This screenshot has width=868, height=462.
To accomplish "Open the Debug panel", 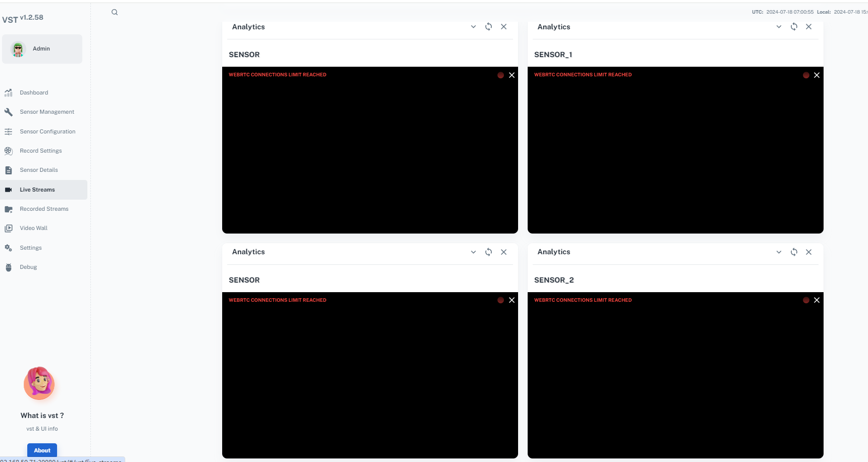I will (28, 267).
